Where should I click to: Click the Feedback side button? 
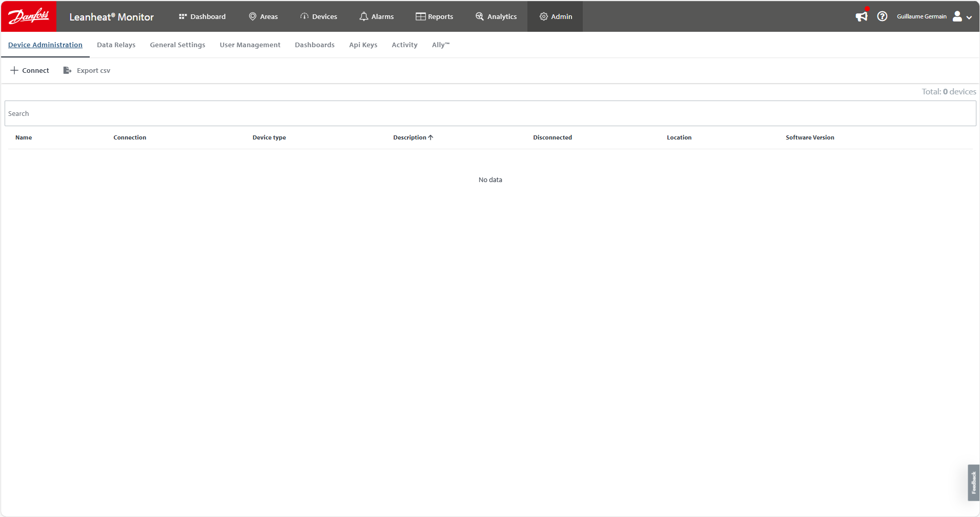click(973, 482)
